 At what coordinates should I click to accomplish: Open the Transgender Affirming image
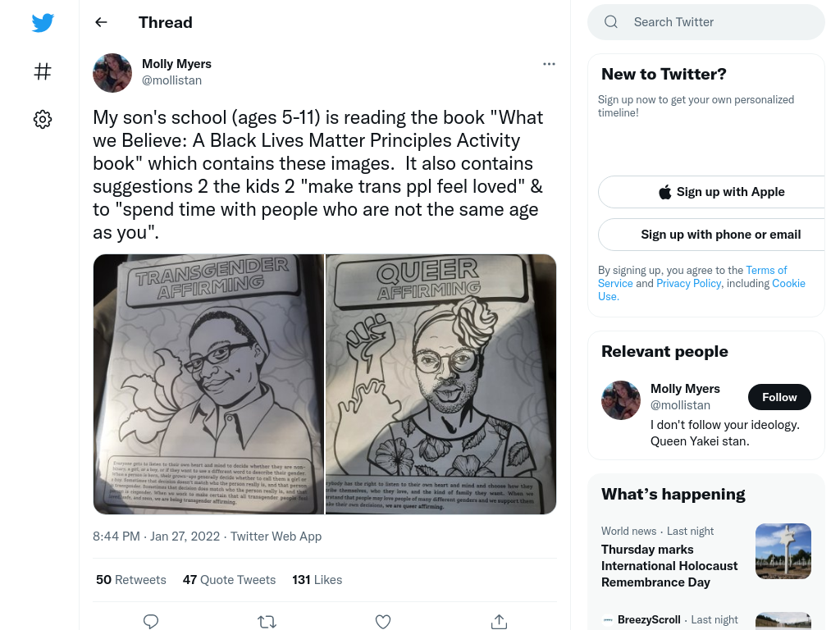click(208, 384)
